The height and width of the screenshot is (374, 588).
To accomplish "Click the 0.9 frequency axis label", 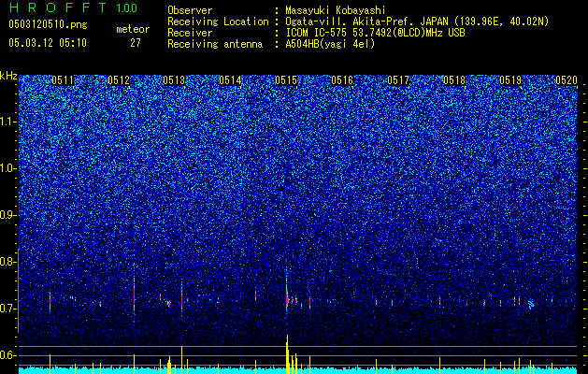I will coord(7,215).
